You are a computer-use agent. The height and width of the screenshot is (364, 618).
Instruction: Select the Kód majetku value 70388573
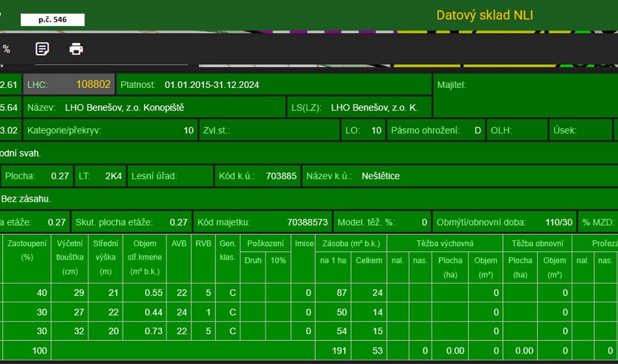(x=307, y=222)
